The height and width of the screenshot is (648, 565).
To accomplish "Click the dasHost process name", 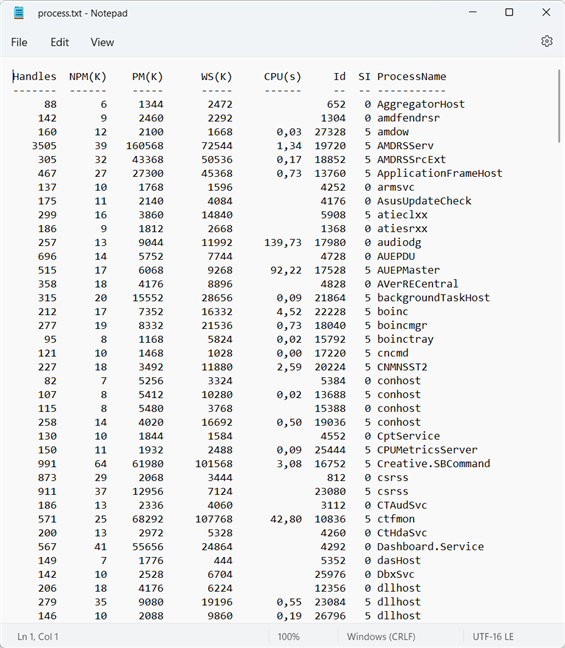I will click(x=399, y=561).
